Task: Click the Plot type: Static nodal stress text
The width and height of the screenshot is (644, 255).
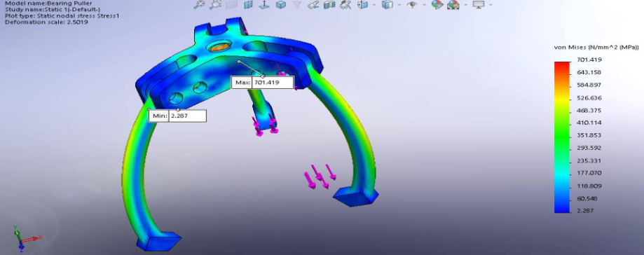Action: pos(62,15)
